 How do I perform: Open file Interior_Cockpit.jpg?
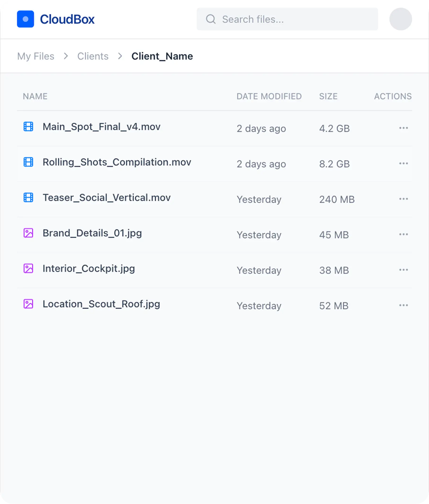89,269
